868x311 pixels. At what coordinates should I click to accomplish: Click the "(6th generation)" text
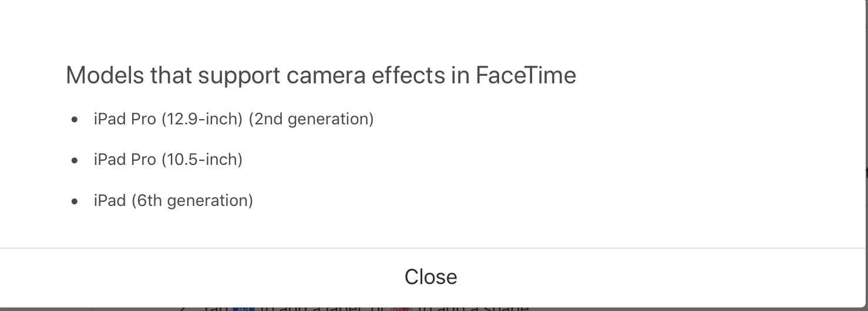click(191, 201)
